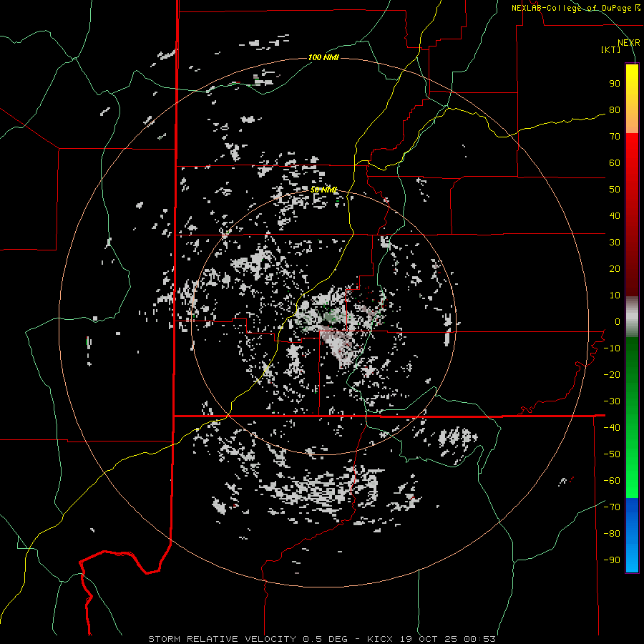Screen dimensions: 644x644
Task: Select the positive 60 scale label
Action: coord(615,163)
